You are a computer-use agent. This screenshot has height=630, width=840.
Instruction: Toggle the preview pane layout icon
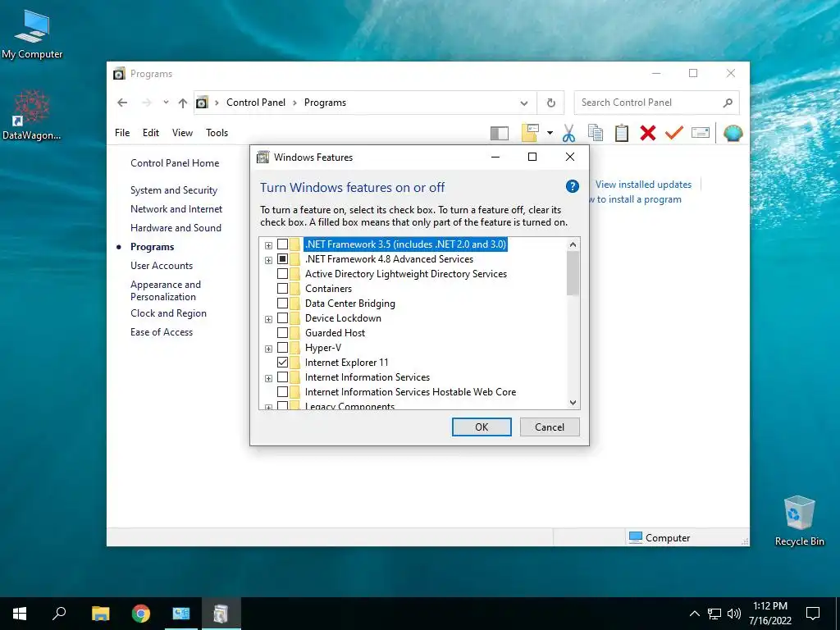coord(500,134)
